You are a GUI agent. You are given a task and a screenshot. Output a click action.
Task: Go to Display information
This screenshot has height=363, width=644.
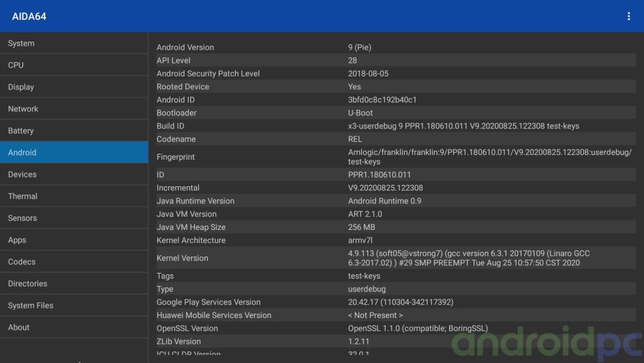[74, 87]
